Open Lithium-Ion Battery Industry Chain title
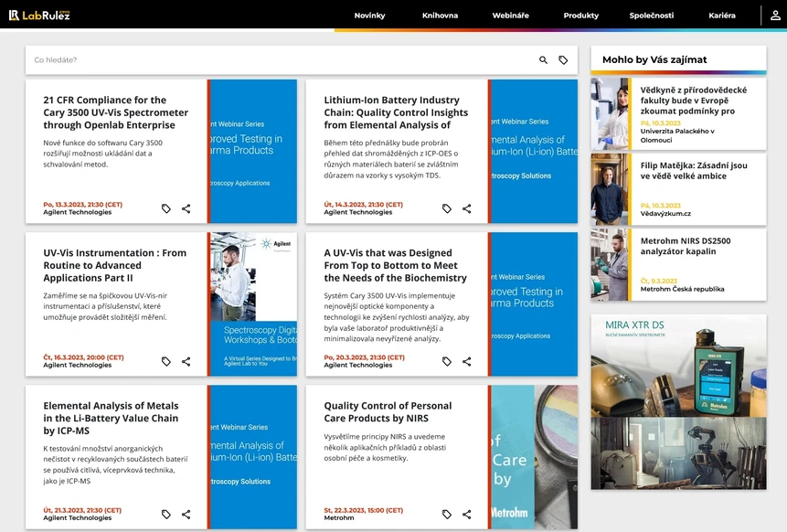 pos(396,112)
